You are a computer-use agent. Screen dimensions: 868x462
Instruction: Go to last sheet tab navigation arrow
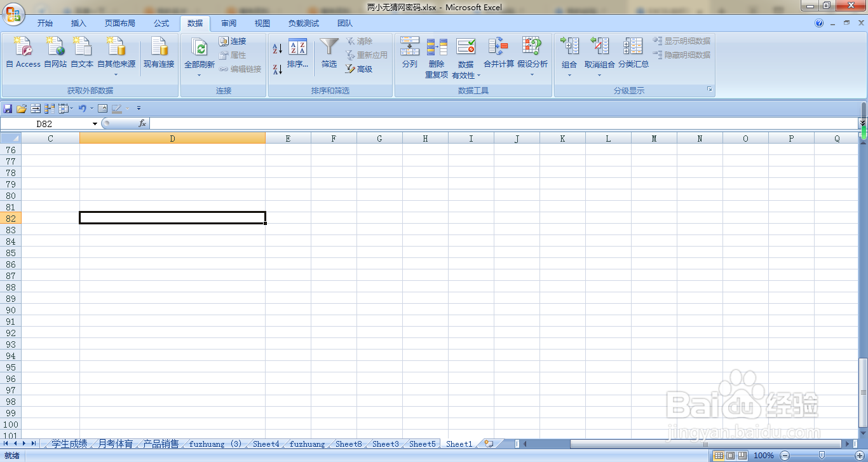pos(34,444)
